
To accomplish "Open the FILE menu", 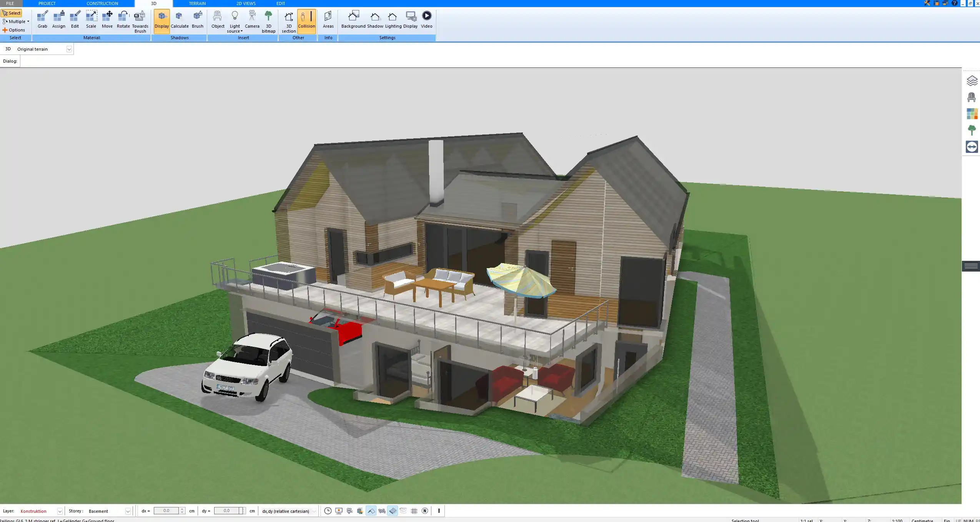I will coord(10,3).
